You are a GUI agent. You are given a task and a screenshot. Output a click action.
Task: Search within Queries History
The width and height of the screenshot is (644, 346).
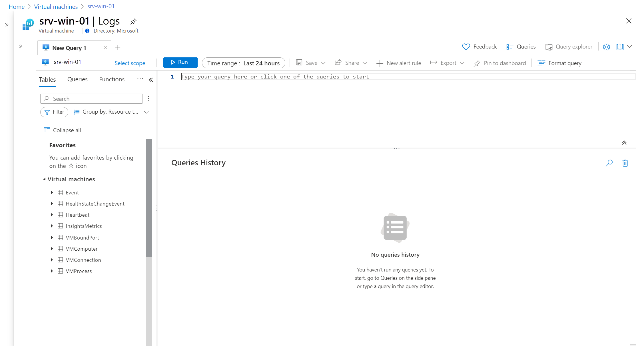pos(609,163)
